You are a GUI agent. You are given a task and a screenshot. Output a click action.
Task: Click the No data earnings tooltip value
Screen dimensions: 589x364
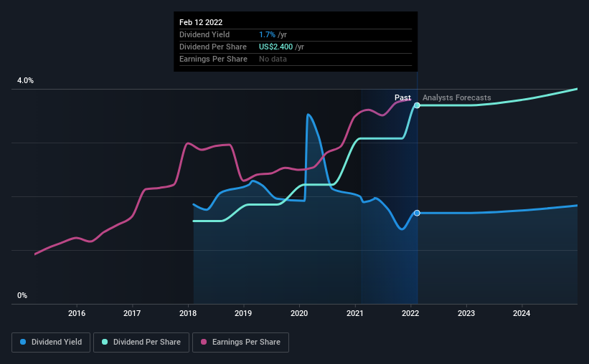click(273, 59)
